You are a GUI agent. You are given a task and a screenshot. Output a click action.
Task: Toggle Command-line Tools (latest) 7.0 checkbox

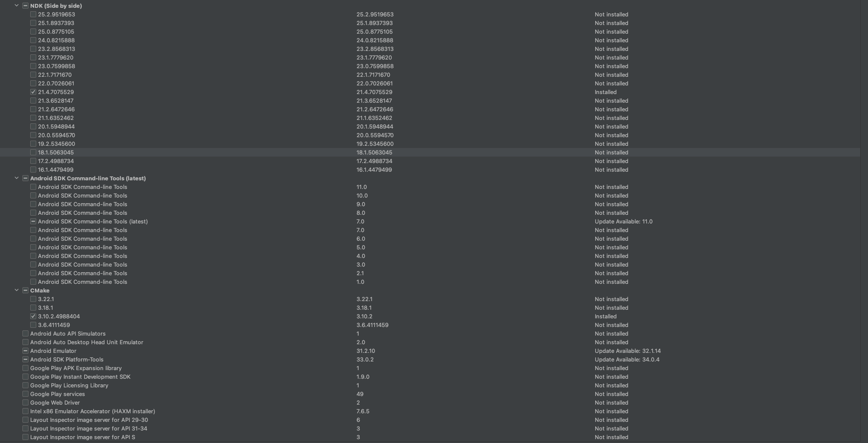coord(33,221)
